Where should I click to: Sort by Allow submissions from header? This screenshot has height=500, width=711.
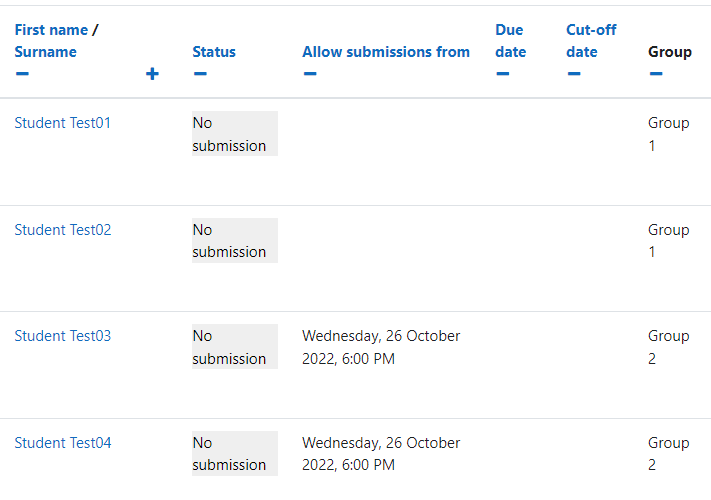386,52
